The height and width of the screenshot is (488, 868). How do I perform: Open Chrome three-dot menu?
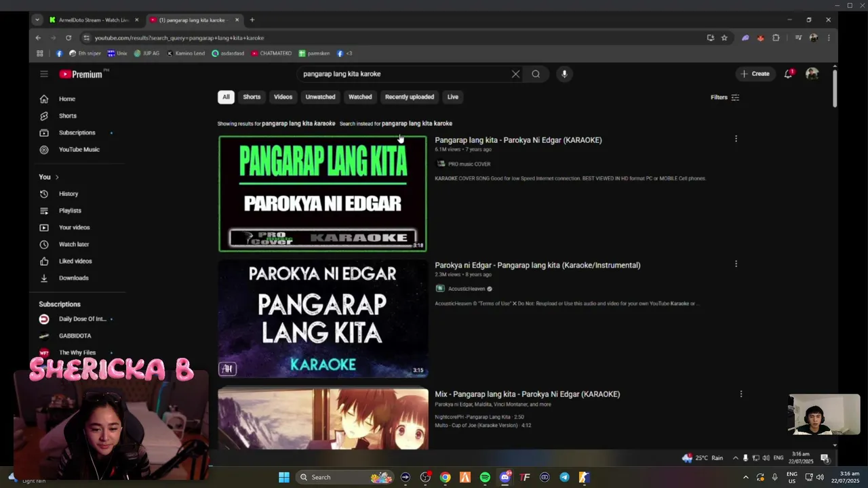pyautogui.click(x=828, y=38)
